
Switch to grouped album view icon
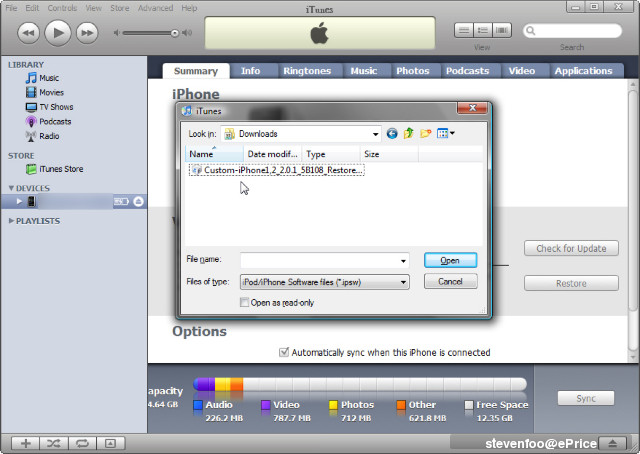(482, 30)
